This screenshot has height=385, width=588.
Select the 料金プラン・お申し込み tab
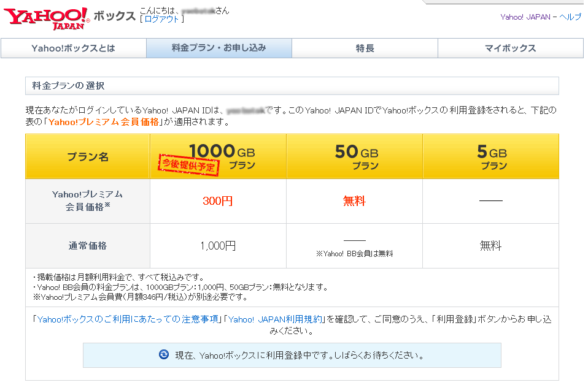[x=219, y=48]
